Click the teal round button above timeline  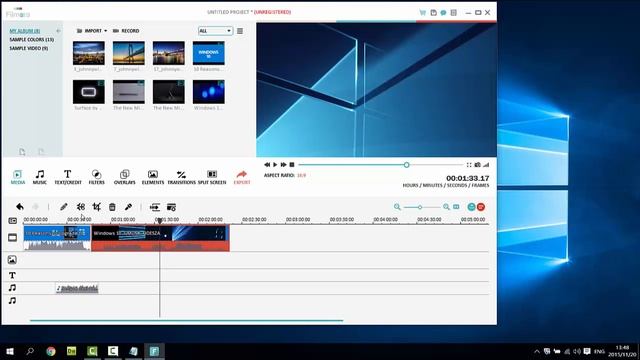point(471,207)
